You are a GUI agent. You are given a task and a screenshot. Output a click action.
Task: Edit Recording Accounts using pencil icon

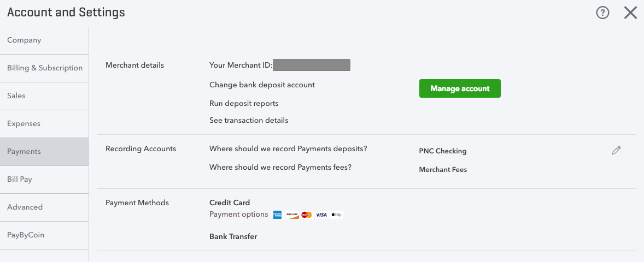tap(616, 151)
